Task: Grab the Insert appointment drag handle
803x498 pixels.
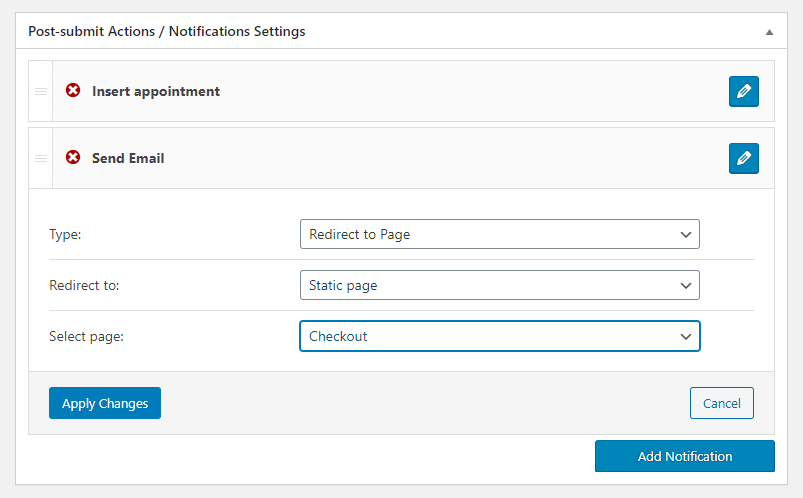Action: [x=41, y=91]
